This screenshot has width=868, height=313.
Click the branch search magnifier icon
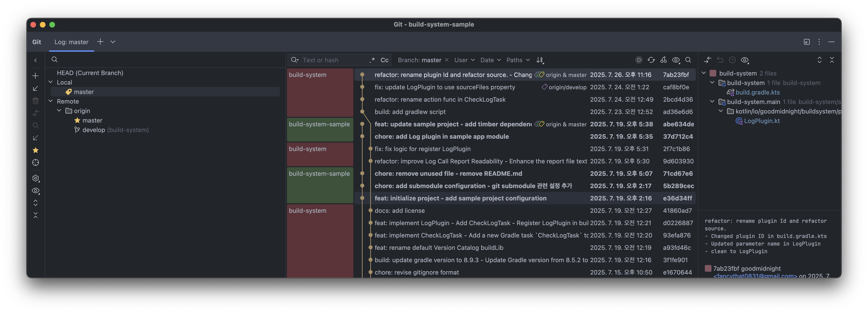click(x=54, y=60)
